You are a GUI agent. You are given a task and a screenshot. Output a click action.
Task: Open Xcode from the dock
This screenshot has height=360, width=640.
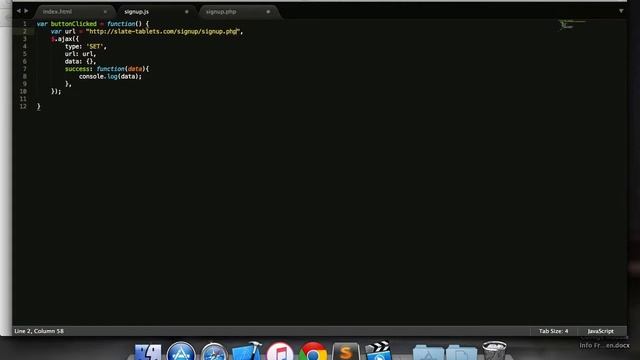[x=247, y=351]
